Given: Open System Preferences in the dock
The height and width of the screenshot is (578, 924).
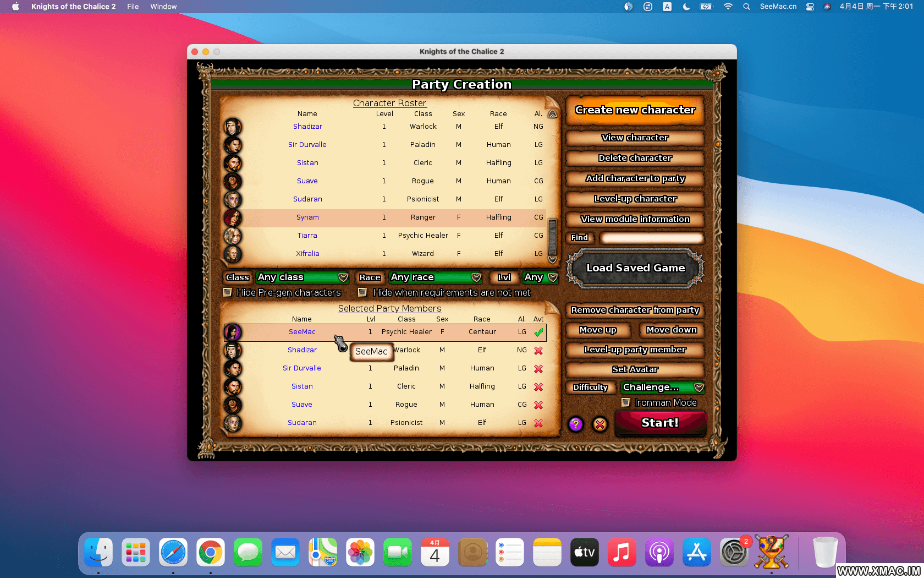Looking at the screenshot, I should (x=734, y=552).
